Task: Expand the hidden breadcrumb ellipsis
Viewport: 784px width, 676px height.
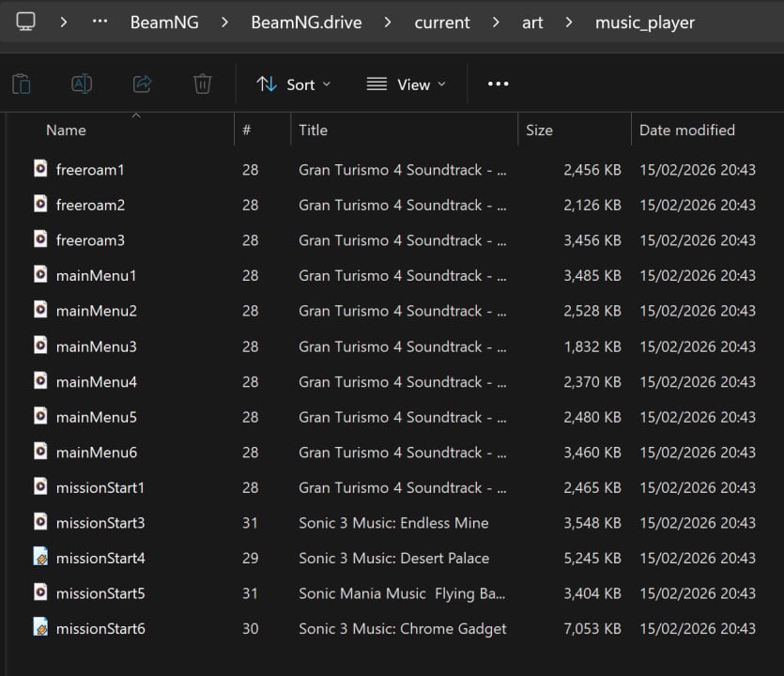Action: coord(100,22)
